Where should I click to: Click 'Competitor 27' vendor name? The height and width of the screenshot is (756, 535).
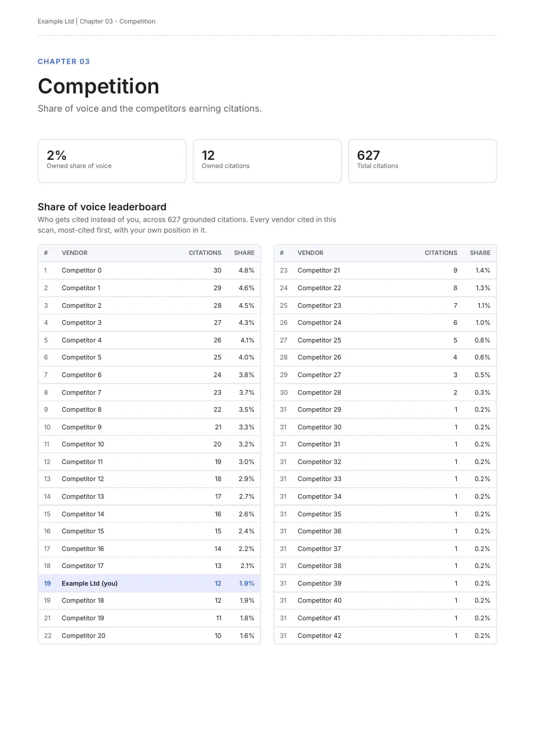[319, 375]
